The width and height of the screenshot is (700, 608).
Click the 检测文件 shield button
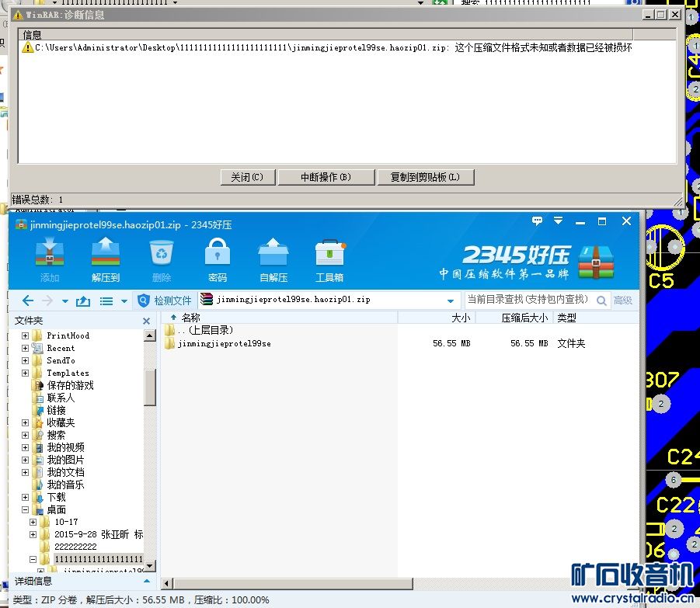coord(165,301)
